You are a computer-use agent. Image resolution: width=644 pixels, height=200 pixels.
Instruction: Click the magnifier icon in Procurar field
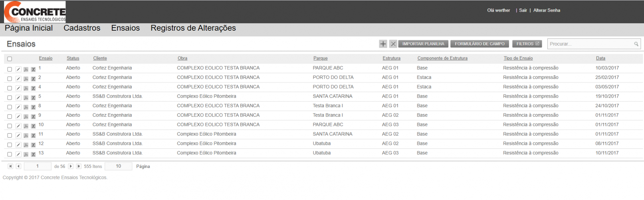pyautogui.click(x=636, y=44)
